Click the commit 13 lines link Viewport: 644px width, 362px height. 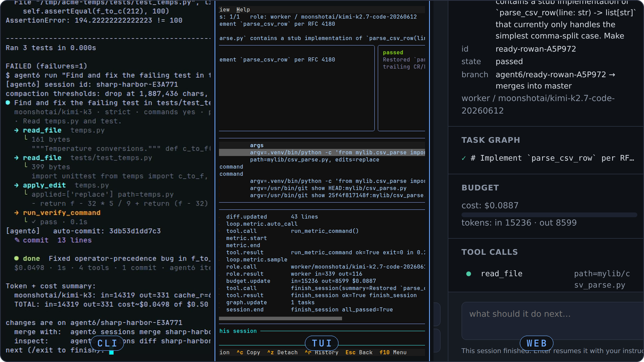57,240
